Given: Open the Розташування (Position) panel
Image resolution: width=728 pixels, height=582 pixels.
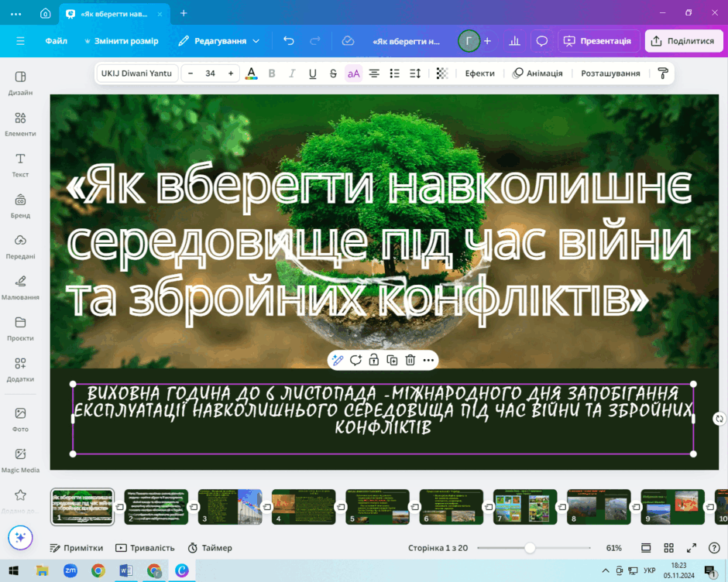Looking at the screenshot, I should click(x=610, y=74).
